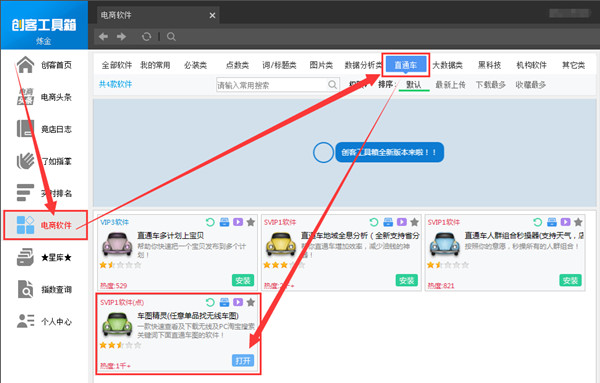This screenshot has height=383, width=600.
Task: Favorite 直通车地域全息分析 with star icon
Action: [414, 222]
